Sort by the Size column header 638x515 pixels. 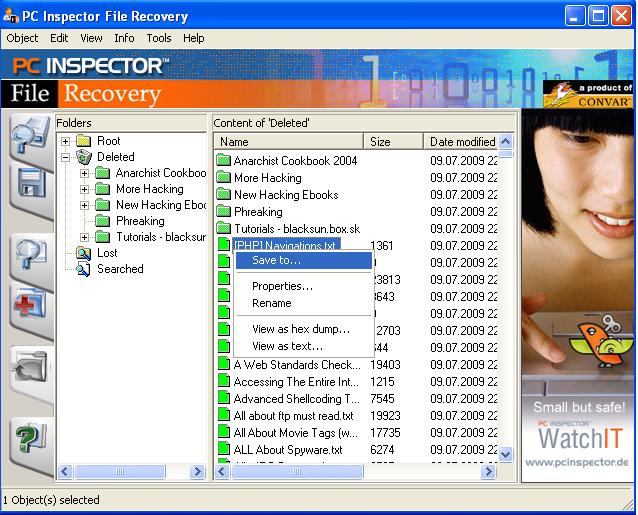(x=393, y=142)
